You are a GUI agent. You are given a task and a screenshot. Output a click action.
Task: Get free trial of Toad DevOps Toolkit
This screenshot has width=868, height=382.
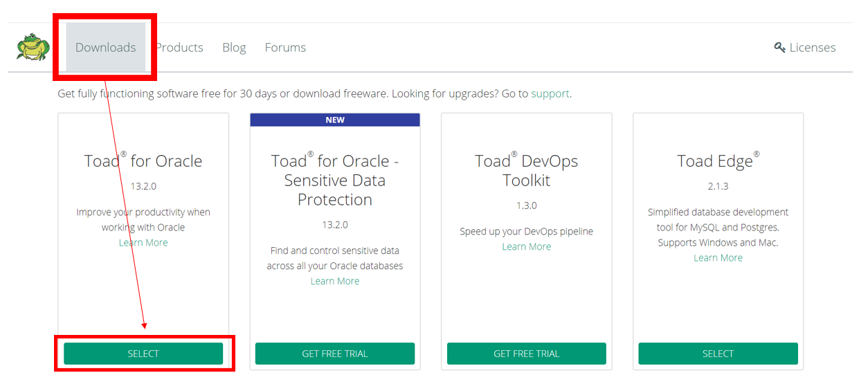pos(527,354)
